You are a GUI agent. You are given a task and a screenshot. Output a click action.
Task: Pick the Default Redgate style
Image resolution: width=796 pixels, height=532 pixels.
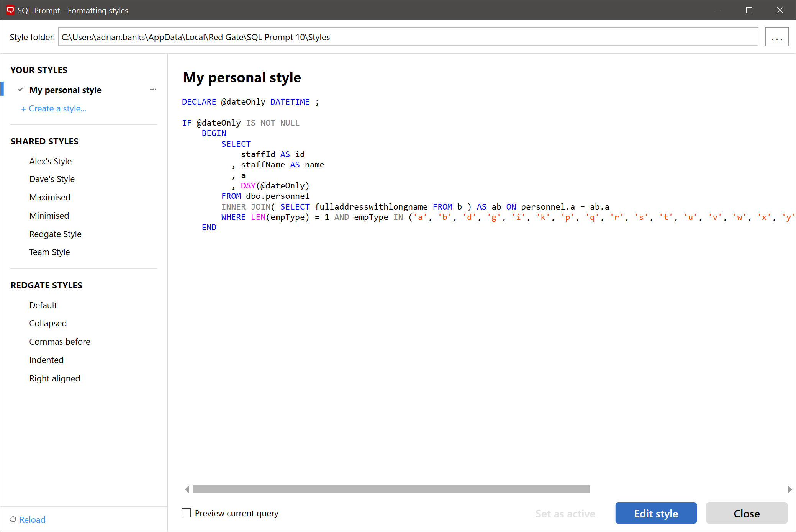tap(43, 305)
